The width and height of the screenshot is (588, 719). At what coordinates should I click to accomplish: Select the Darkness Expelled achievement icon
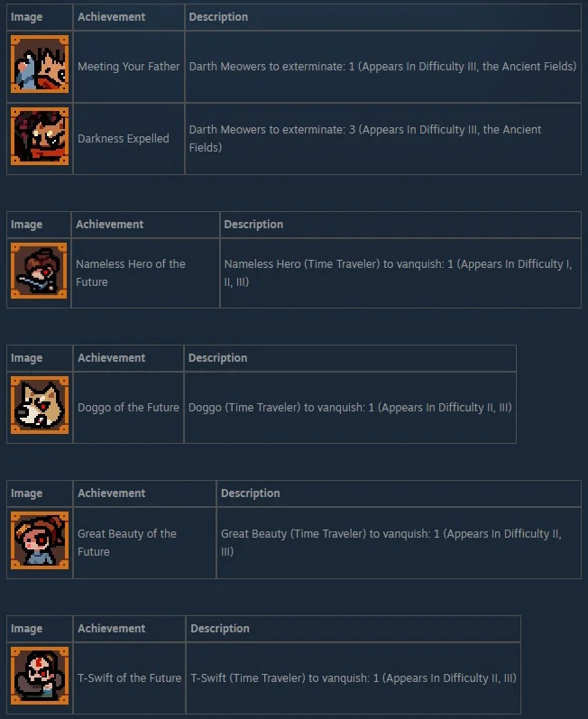click(x=40, y=136)
